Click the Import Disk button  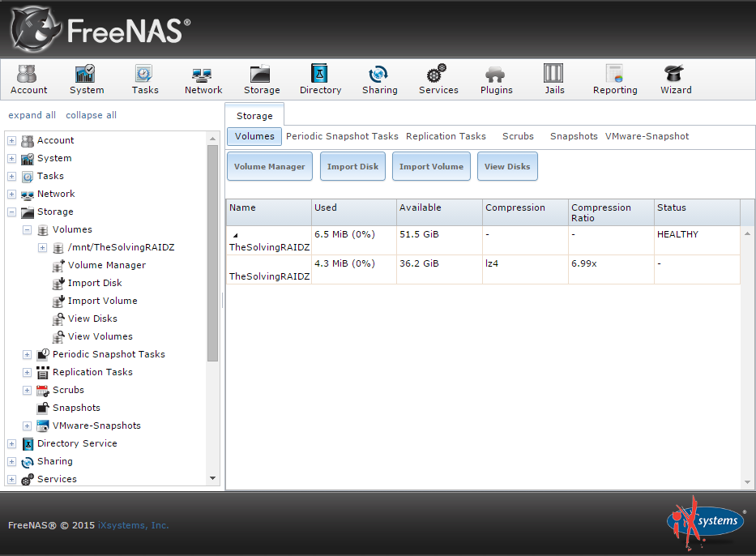[x=352, y=166]
